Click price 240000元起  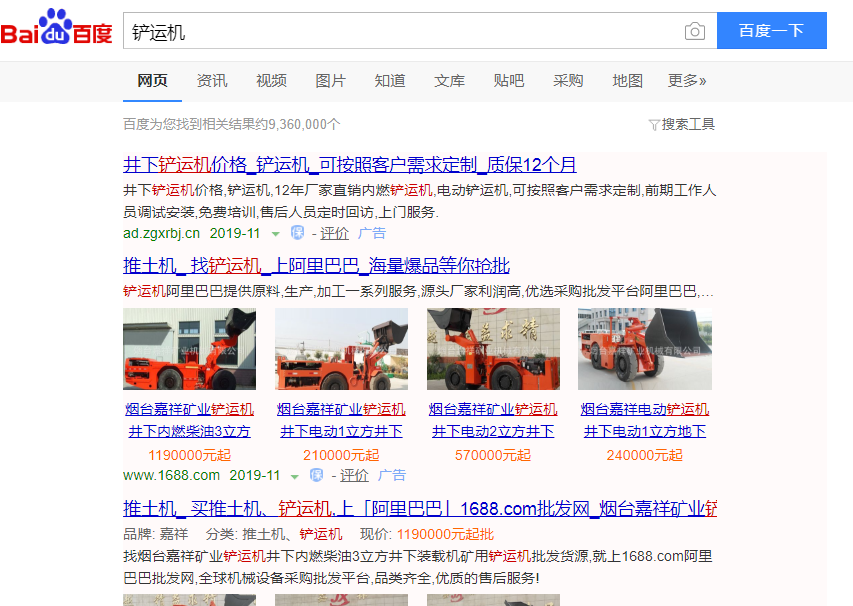click(x=645, y=455)
